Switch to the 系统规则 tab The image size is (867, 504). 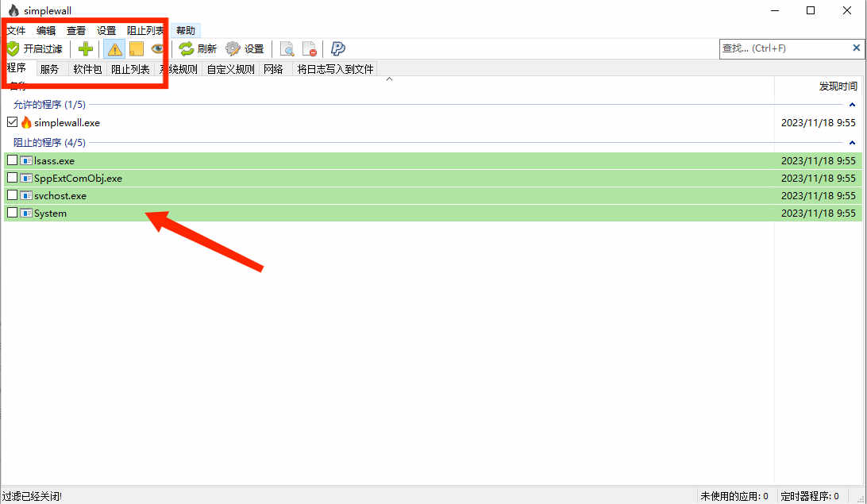[178, 69]
